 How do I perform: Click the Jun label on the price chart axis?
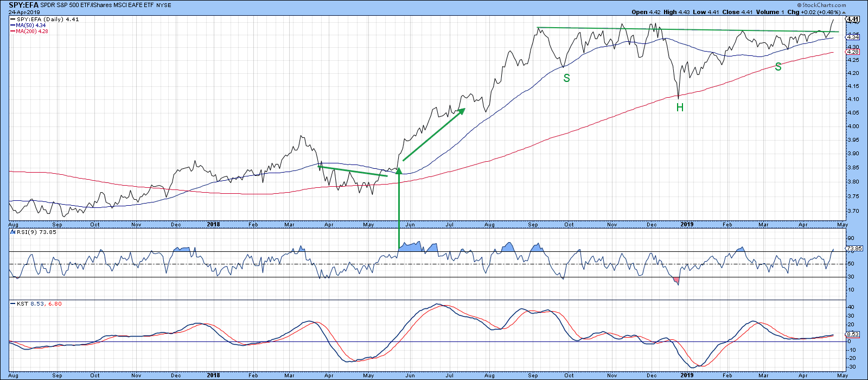click(410, 224)
